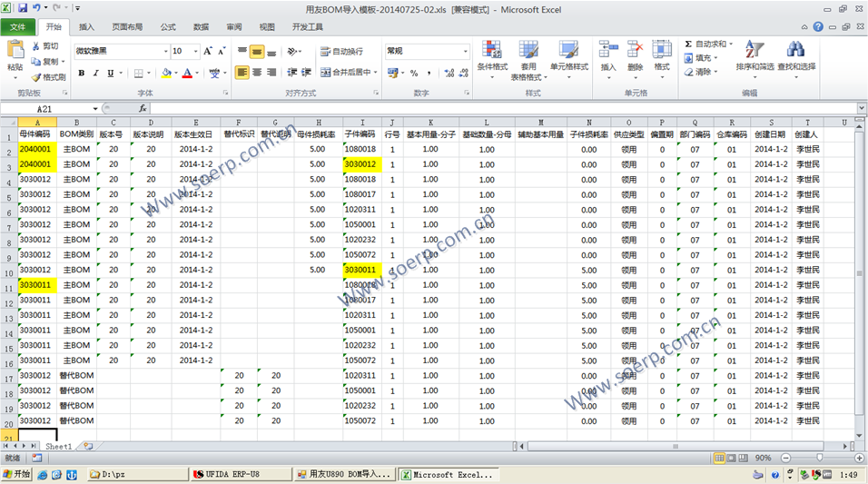Open Conditional Formatting (条件格式) menu
Viewport: 868px width, 484px height.
click(492, 60)
